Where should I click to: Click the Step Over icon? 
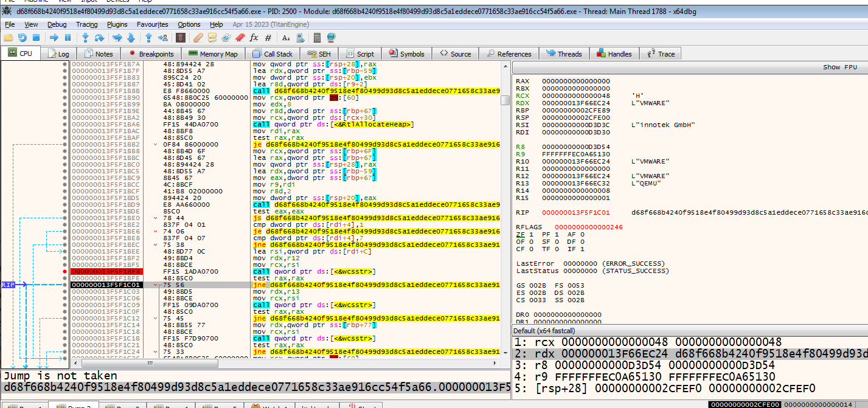[x=99, y=38]
